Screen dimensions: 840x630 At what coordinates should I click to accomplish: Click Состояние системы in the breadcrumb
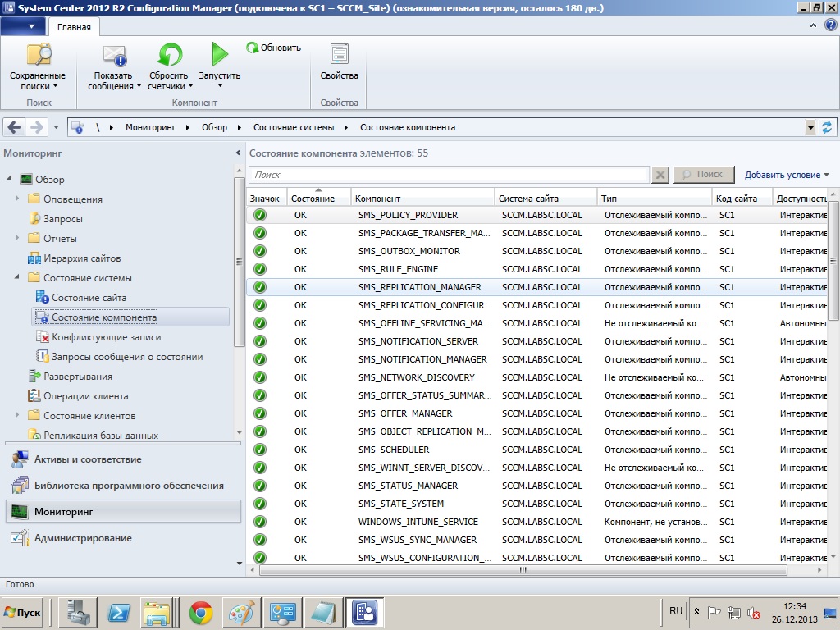pos(294,127)
